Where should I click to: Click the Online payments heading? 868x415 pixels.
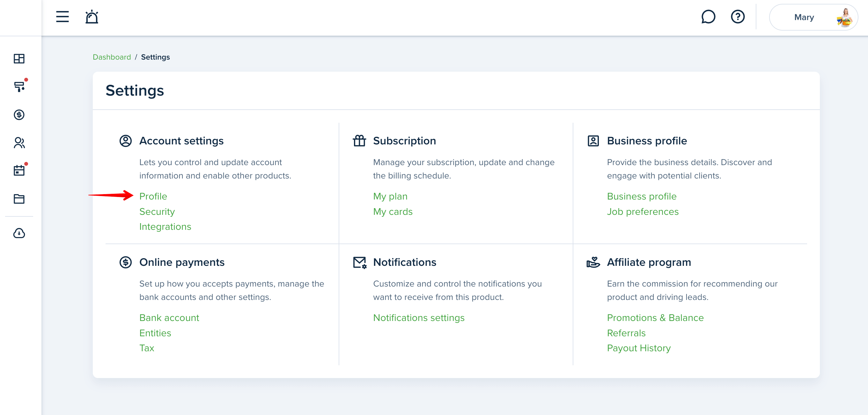point(182,262)
